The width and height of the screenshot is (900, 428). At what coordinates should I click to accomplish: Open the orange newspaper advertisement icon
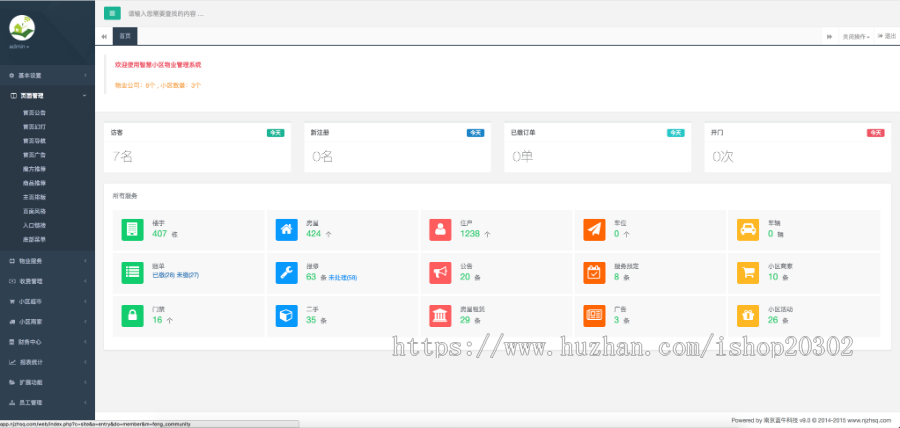click(594, 316)
